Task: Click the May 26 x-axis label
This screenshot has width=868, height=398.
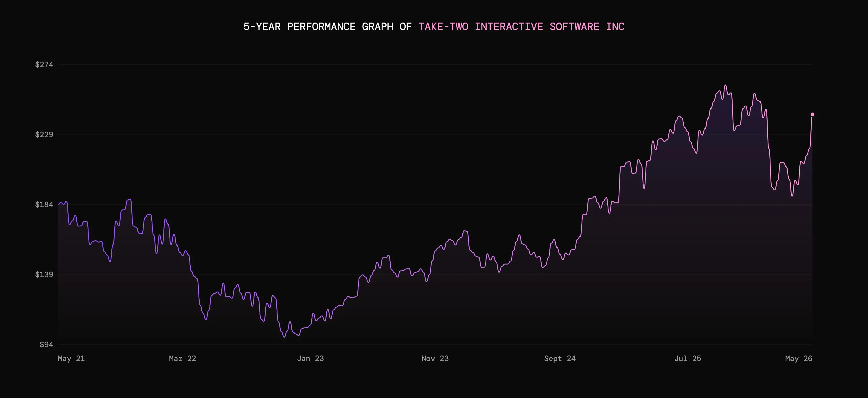Action: tap(799, 359)
